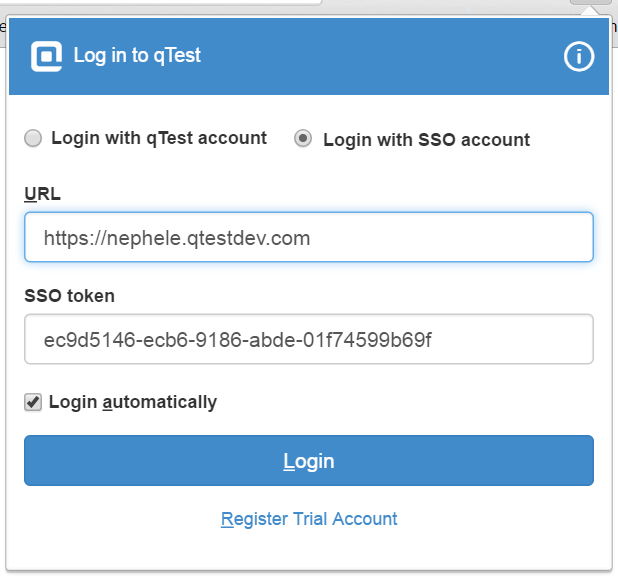Select the qTest account radio button
This screenshot has width=618, height=577.
point(33,138)
